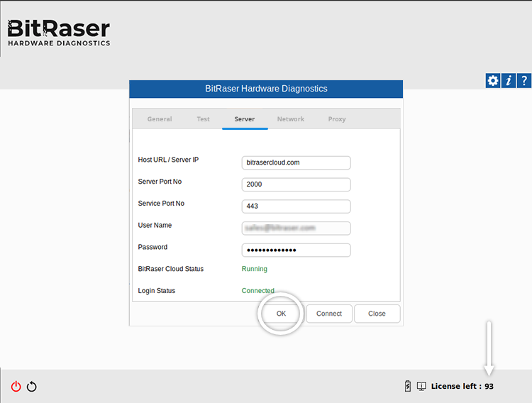Image resolution: width=532 pixels, height=403 pixels.
Task: Focus the Host URL / Server IP field
Action: pos(296,162)
